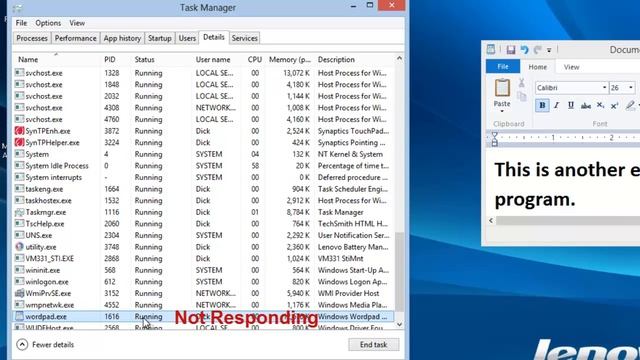Select the Taskmgr.exe process icon
Screen dimensions: 640x360
click(19, 212)
